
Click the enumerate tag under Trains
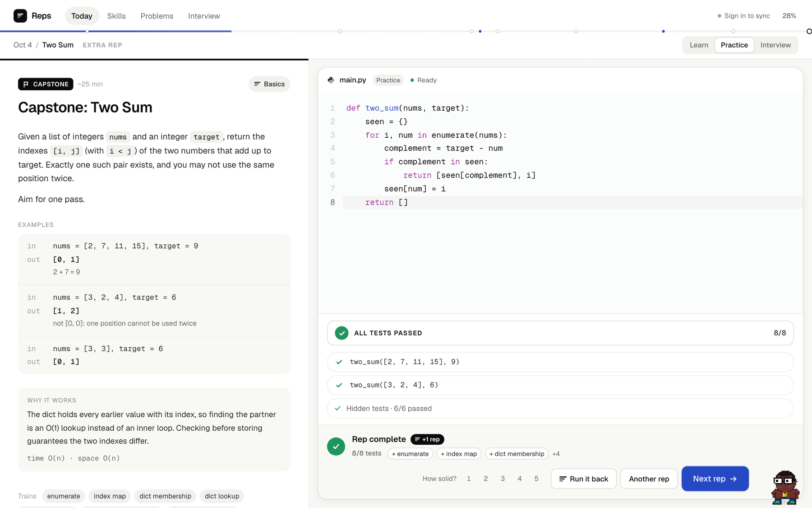(64, 496)
